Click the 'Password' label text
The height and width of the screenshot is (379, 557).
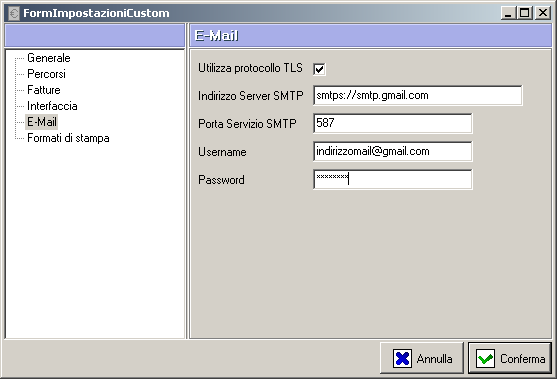221,180
